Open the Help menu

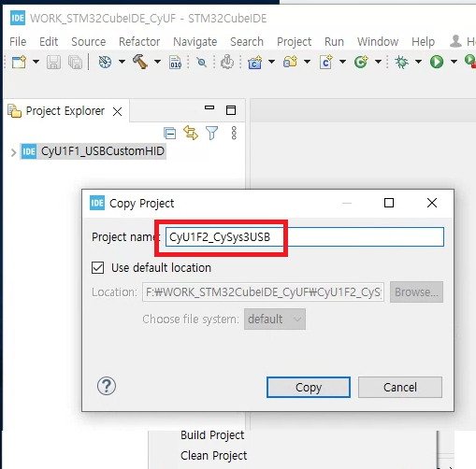tap(423, 41)
